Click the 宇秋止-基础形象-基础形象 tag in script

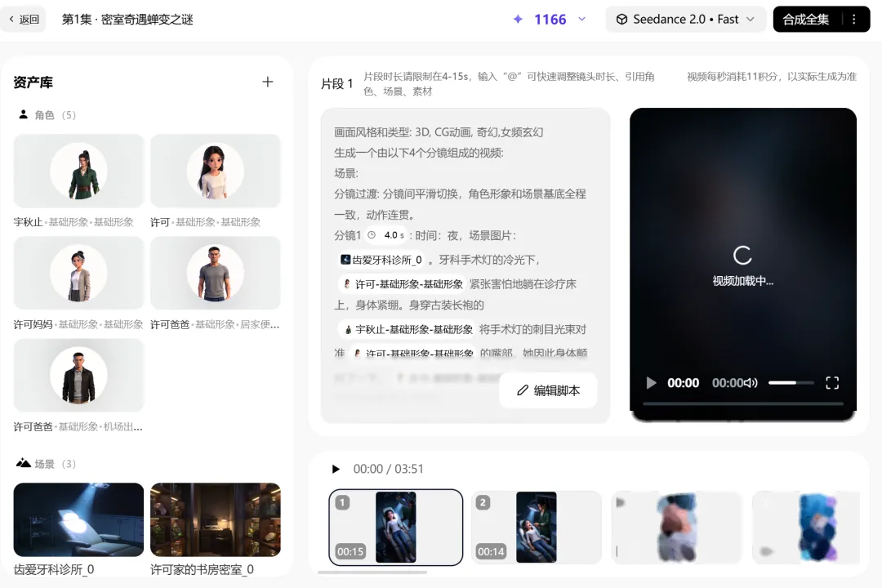click(408, 329)
